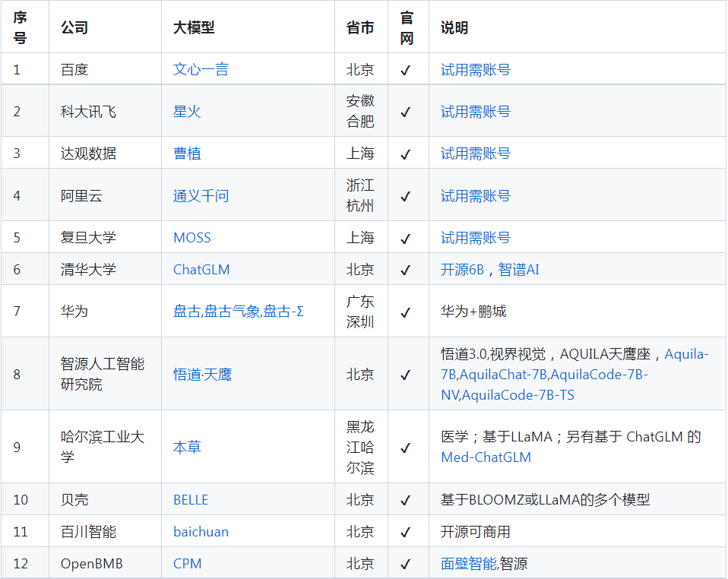Click the CPM link for OpenBMB

click(187, 564)
